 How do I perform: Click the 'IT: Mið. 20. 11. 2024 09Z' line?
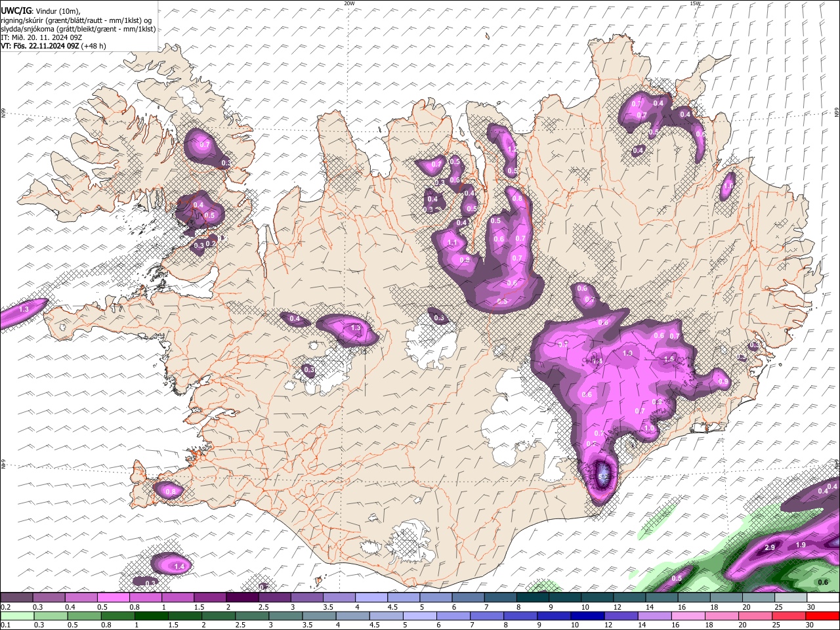(x=41, y=37)
